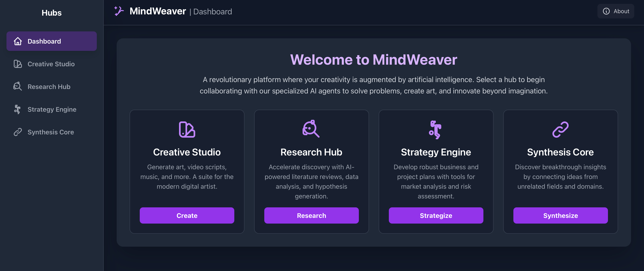The image size is (644, 271).
Task: Click the Synthesis Core card's link icon
Action: pos(560,129)
